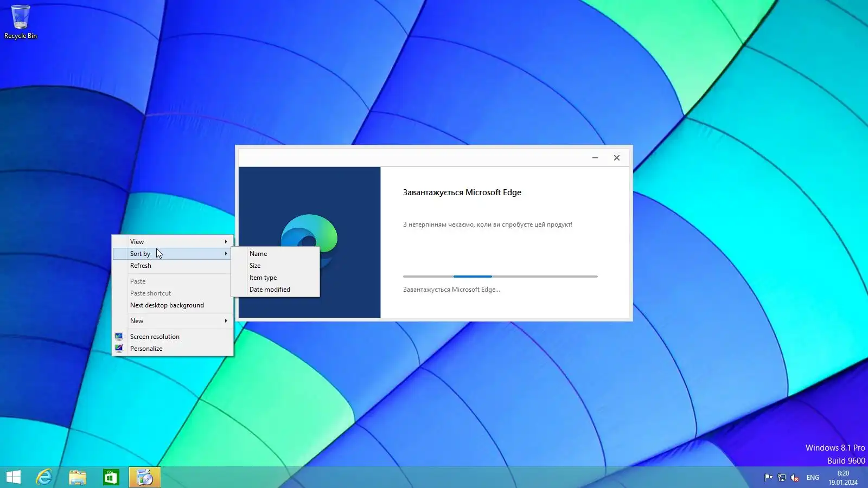Sort desktop icons by Item type
868x488 pixels.
(x=276, y=278)
